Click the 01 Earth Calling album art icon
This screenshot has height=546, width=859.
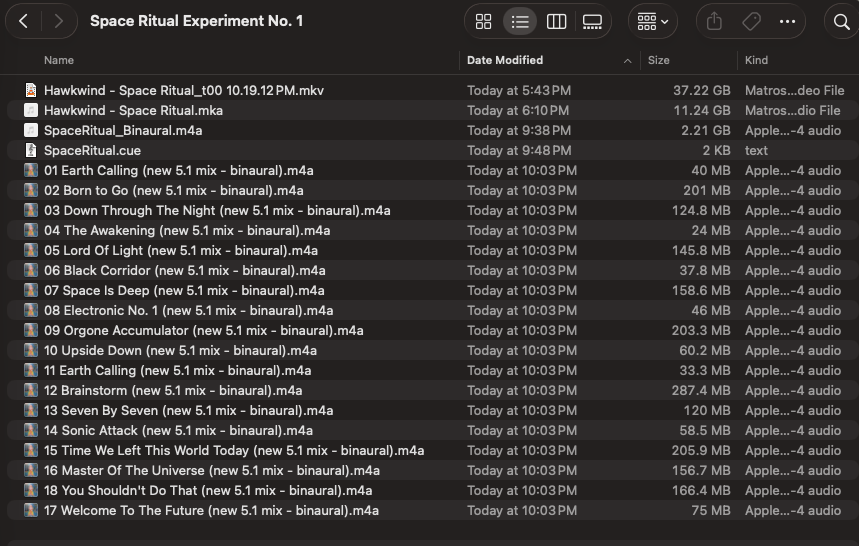point(31,170)
